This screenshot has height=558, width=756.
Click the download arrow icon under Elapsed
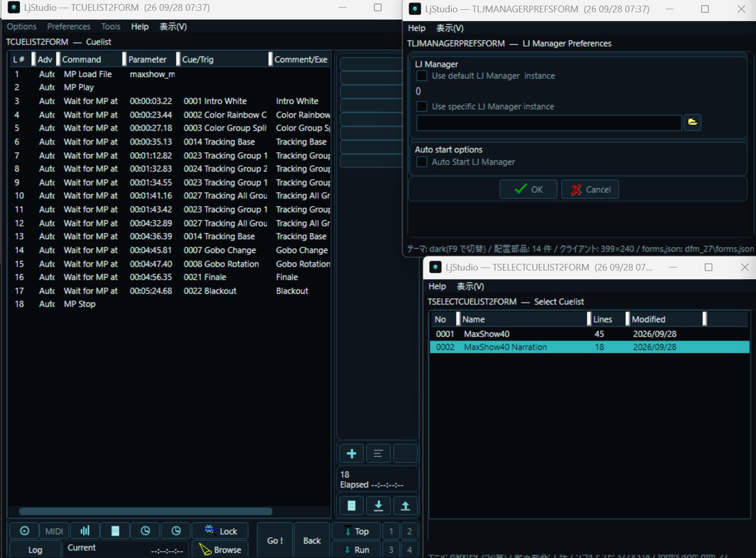(379, 506)
